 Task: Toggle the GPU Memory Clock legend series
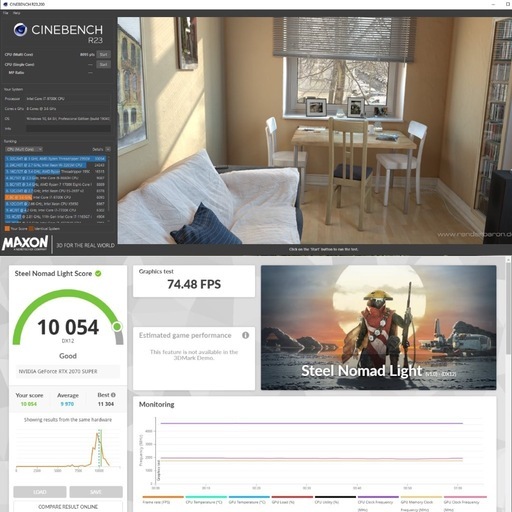(x=421, y=503)
